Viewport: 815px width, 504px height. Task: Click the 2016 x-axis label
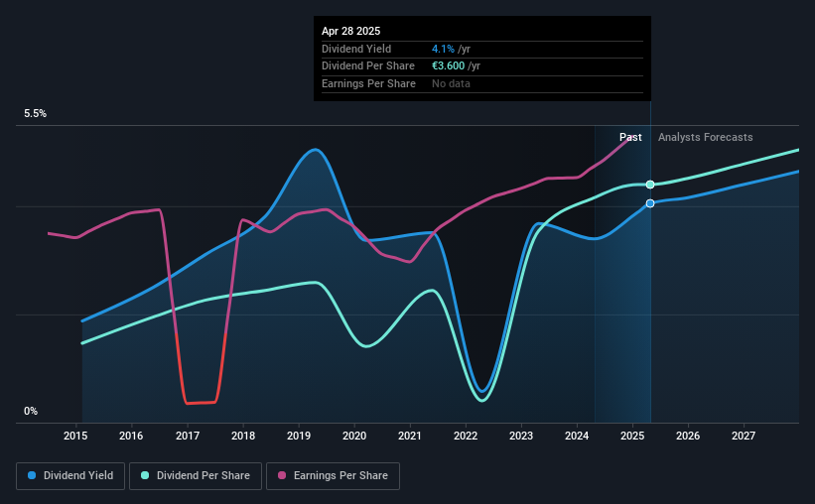click(x=131, y=436)
